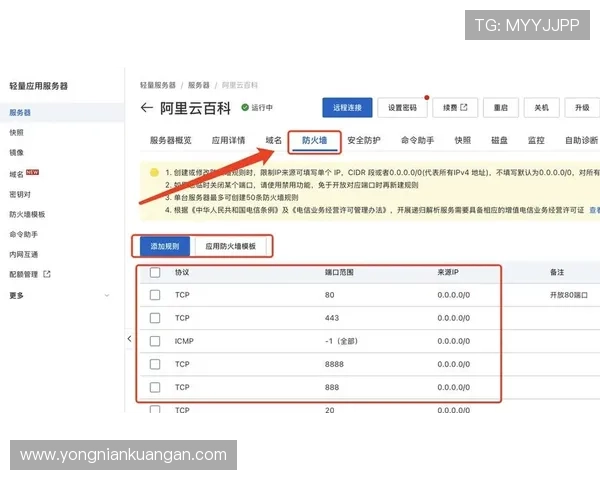Click the 服务器 breadcrumb link
The width and height of the screenshot is (600, 480).
point(199,85)
